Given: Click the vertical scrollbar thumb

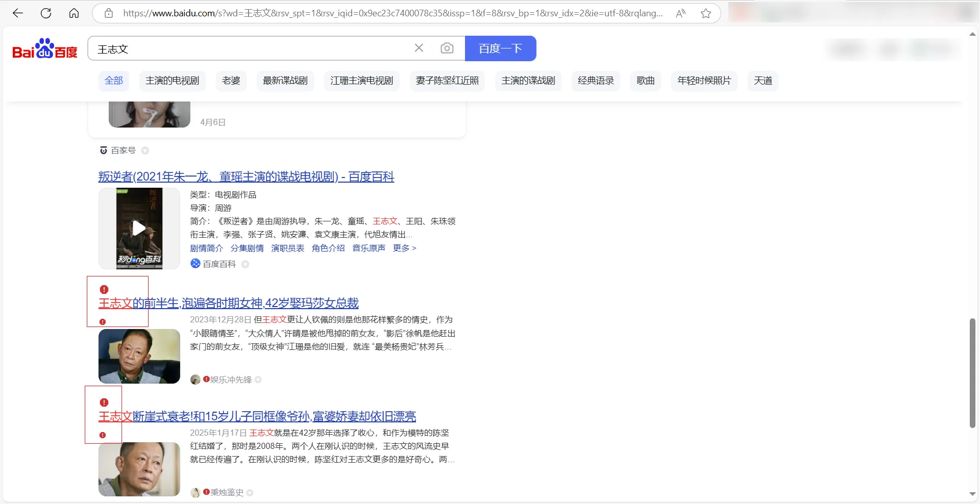Looking at the screenshot, I should click(972, 372).
